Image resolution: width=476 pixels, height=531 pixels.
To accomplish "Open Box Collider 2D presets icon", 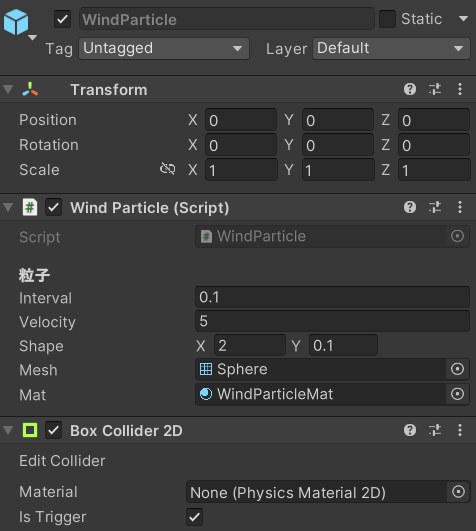I will pyautogui.click(x=435, y=430).
